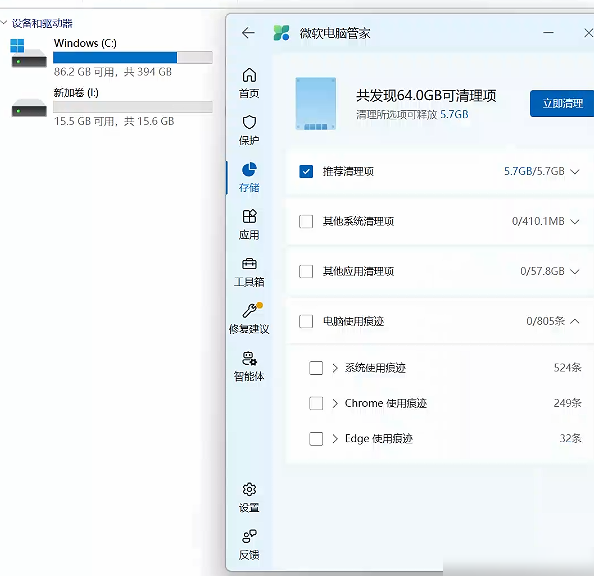Expand the 其他应用清理项 section chevron
Viewport: 594px width, 576px height.
pyautogui.click(x=575, y=272)
